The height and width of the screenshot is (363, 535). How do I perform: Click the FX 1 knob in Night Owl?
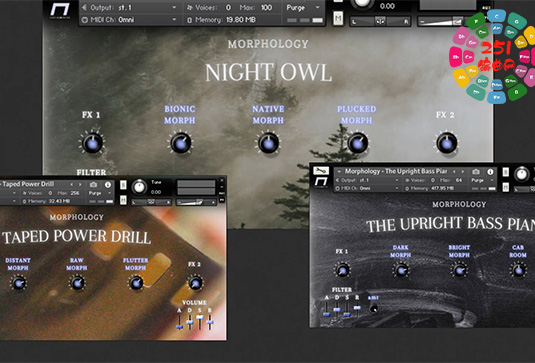tap(92, 143)
